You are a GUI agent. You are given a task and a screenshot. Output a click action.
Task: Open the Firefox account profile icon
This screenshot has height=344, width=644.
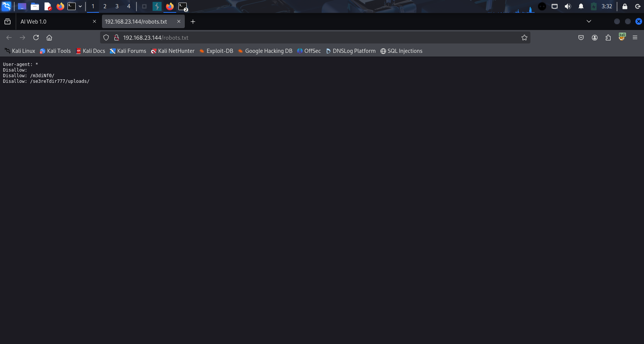click(595, 37)
